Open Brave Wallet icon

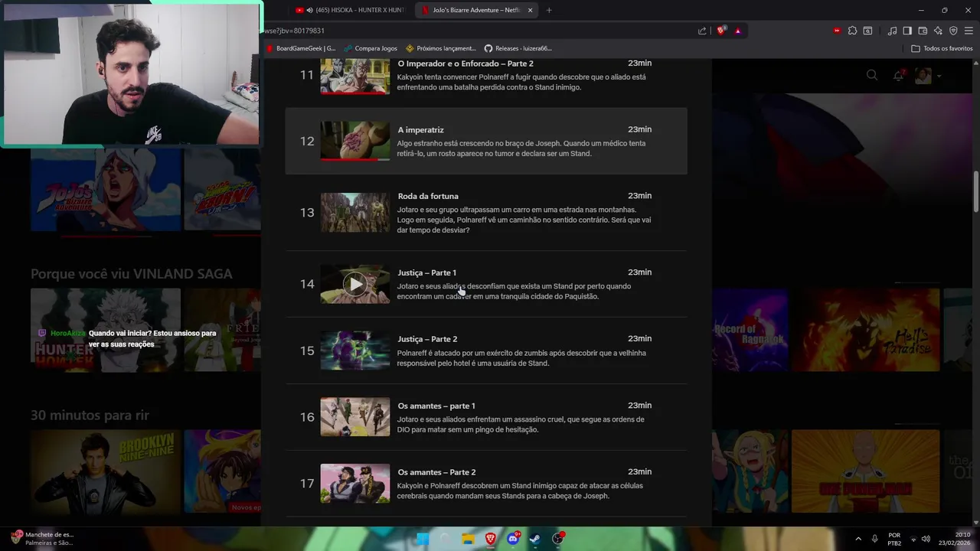click(923, 31)
